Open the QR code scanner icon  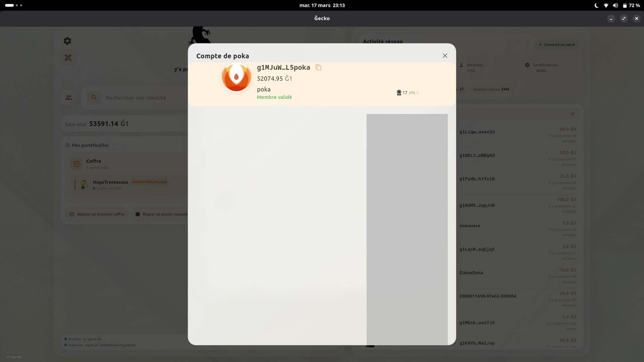68,58
